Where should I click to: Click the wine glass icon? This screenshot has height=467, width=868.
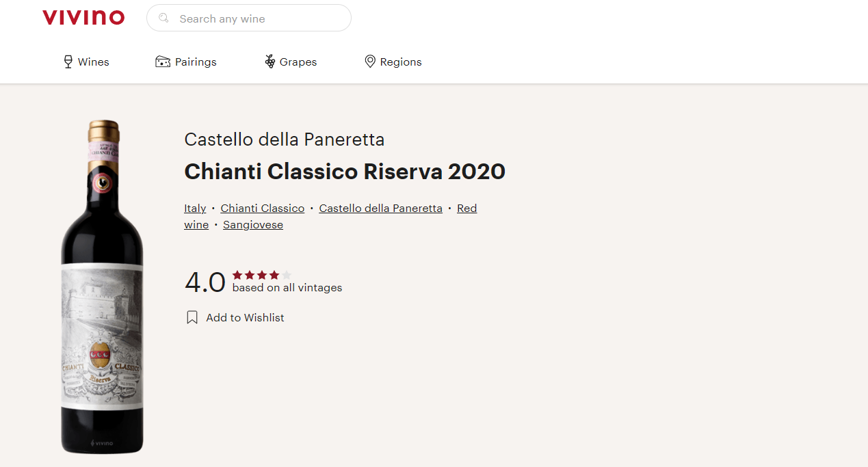click(x=68, y=62)
